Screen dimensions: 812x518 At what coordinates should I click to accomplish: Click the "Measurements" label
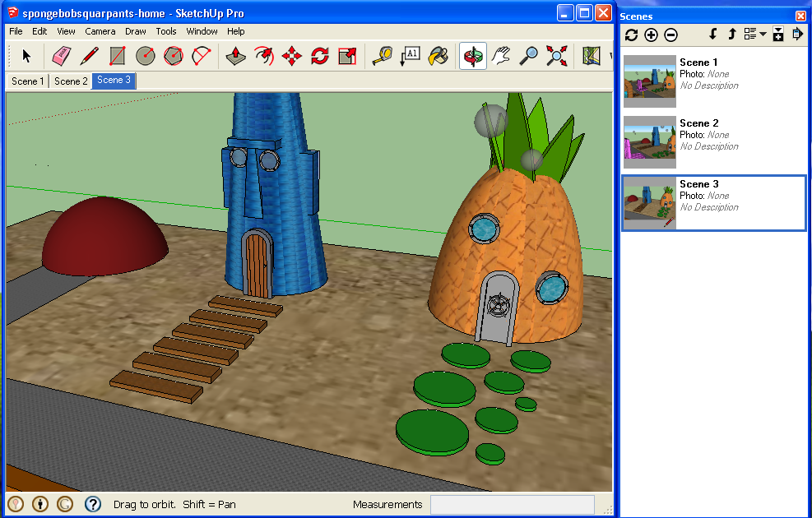click(x=387, y=505)
